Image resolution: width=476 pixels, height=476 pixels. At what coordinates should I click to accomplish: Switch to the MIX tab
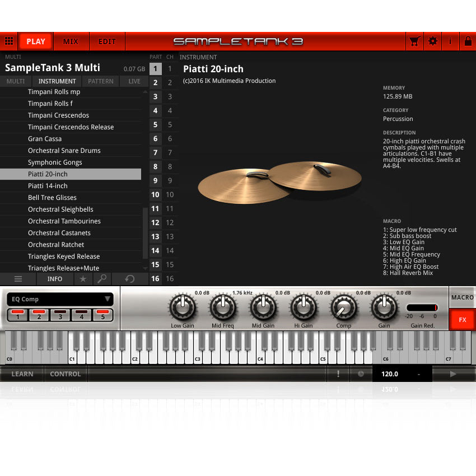pos(71,41)
